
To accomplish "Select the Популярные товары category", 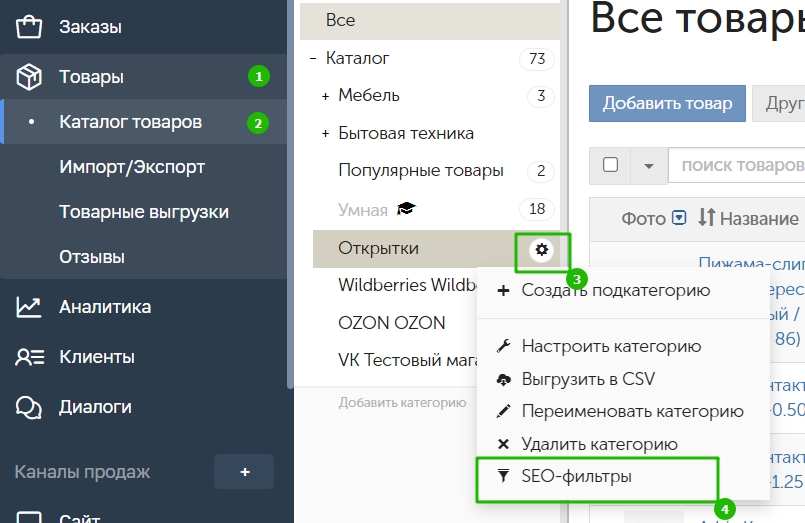I will tap(421, 170).
